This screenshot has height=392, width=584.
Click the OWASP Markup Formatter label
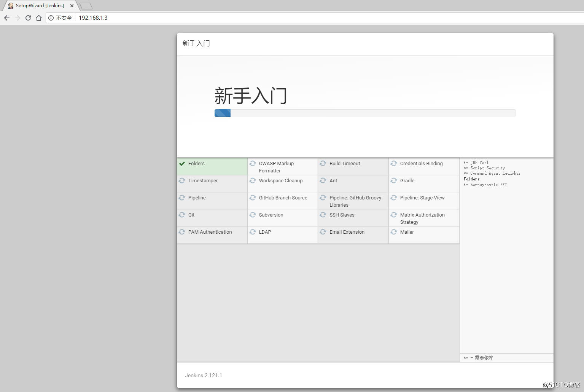point(276,167)
